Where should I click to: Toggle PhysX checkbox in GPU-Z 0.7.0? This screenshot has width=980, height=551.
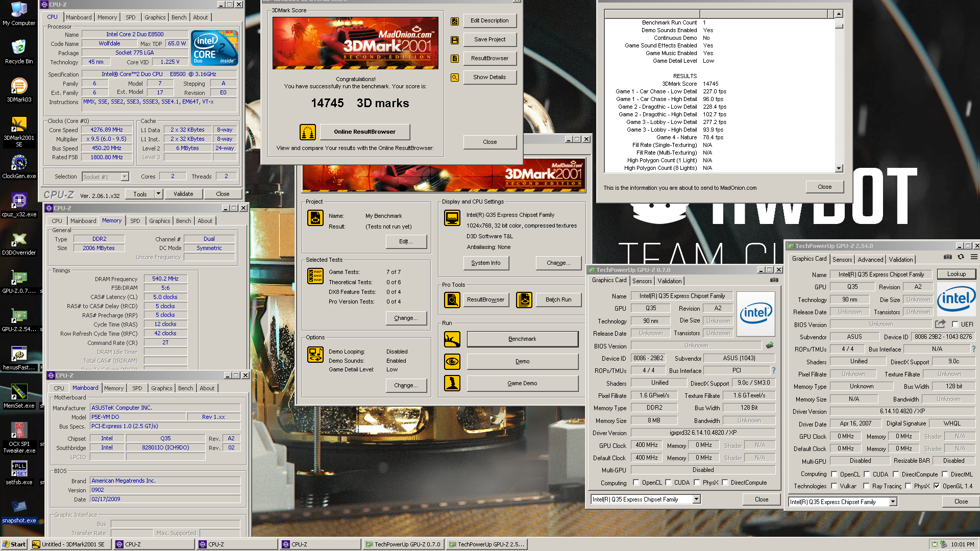click(697, 483)
